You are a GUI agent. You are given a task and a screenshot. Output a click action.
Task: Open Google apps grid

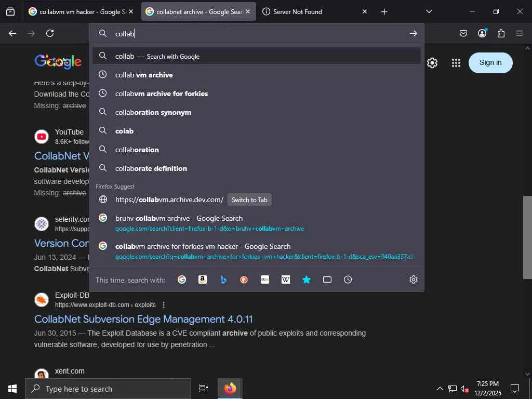pyautogui.click(x=456, y=63)
